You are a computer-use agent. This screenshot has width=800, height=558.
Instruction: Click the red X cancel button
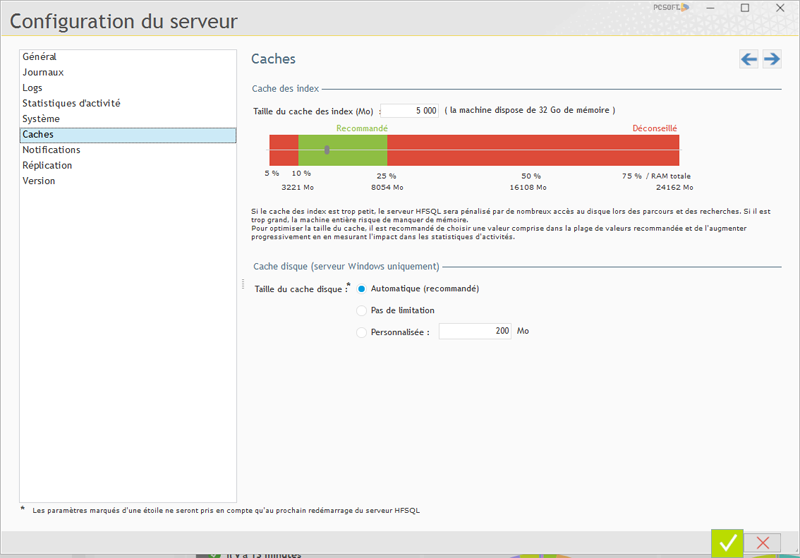pos(762,542)
